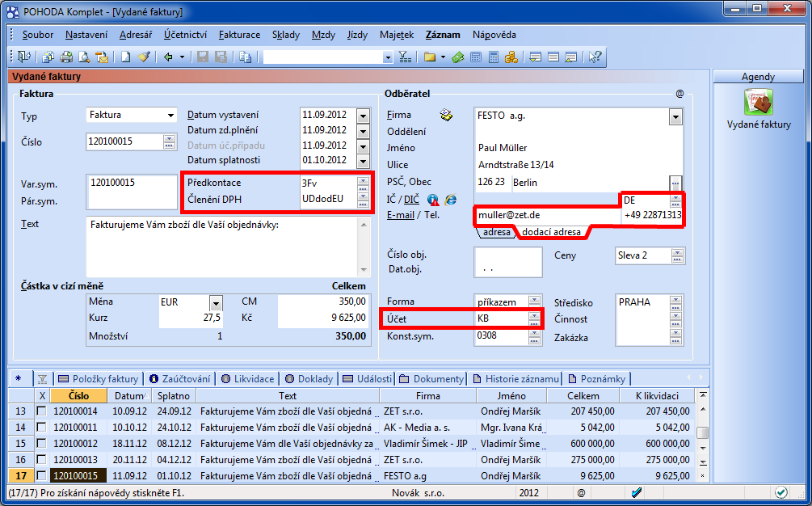The height and width of the screenshot is (506, 812).
Task: Click the toolbar window icon left of help pointer
Action: (571, 57)
